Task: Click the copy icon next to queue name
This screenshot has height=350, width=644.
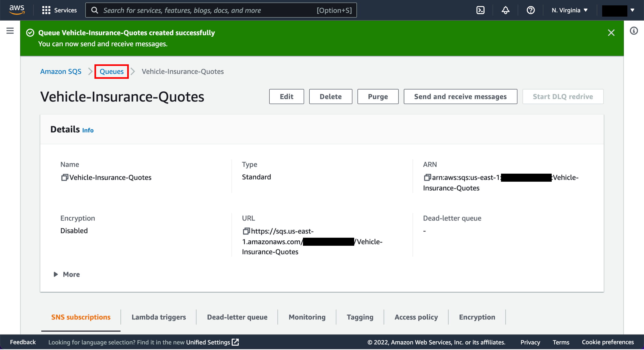Action: pyautogui.click(x=64, y=177)
